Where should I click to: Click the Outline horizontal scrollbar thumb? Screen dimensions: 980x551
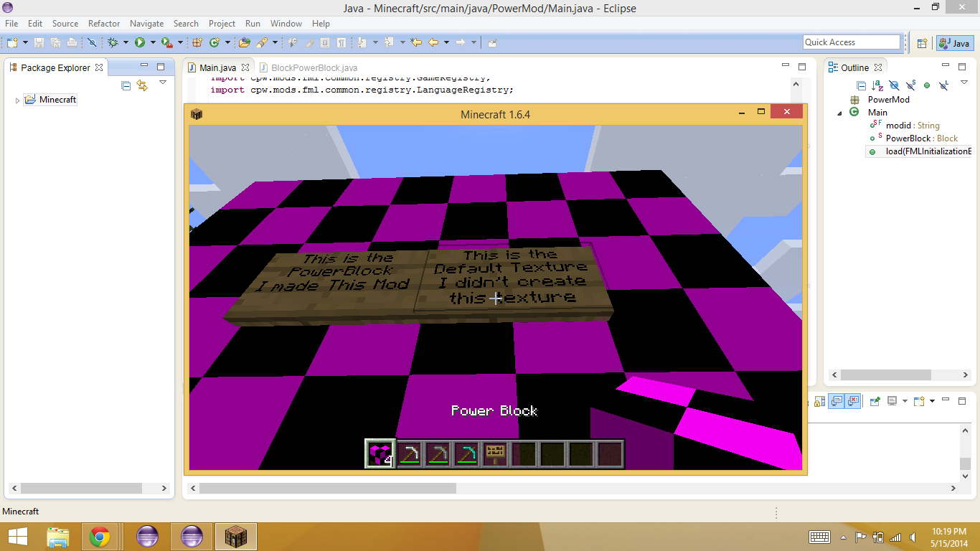[886, 375]
